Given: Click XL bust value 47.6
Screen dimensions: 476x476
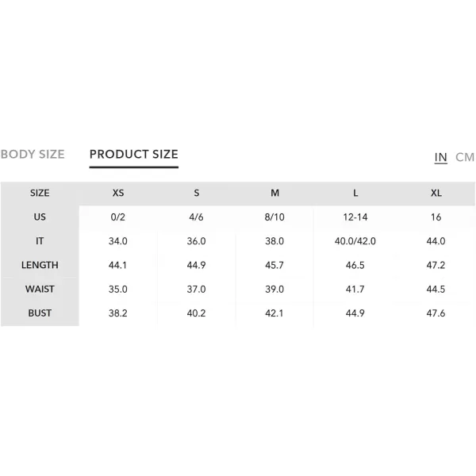Looking at the screenshot, I should pyautogui.click(x=436, y=313).
